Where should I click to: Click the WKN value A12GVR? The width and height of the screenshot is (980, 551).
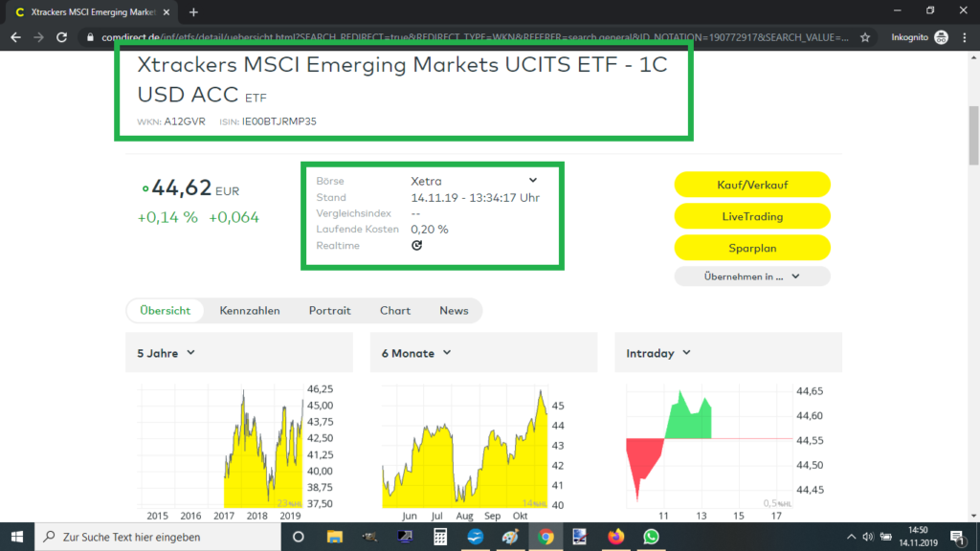click(x=185, y=121)
